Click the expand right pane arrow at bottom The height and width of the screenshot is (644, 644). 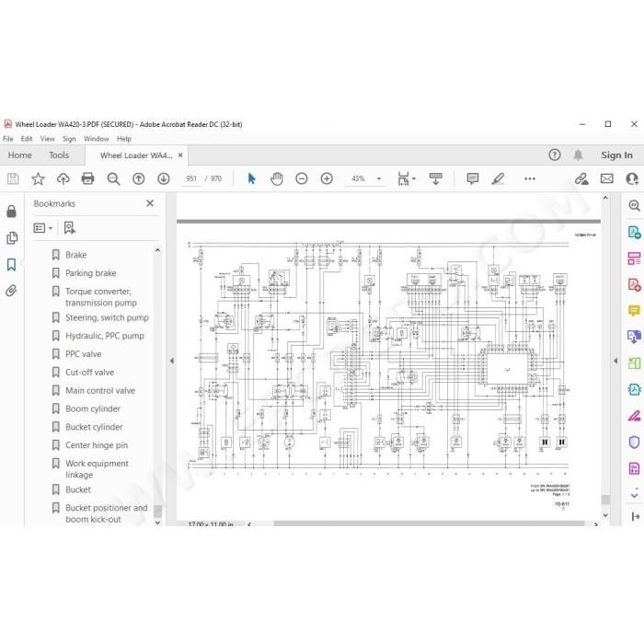pyautogui.click(x=636, y=516)
